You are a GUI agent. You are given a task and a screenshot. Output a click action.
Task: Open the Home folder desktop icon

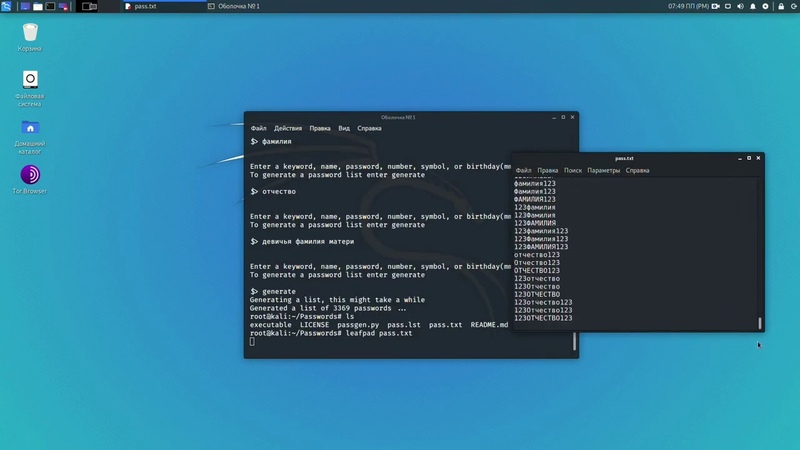click(x=30, y=129)
